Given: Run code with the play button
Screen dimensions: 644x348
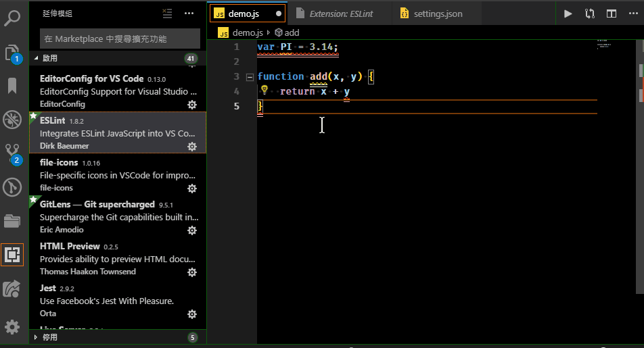Looking at the screenshot, I should [568, 14].
